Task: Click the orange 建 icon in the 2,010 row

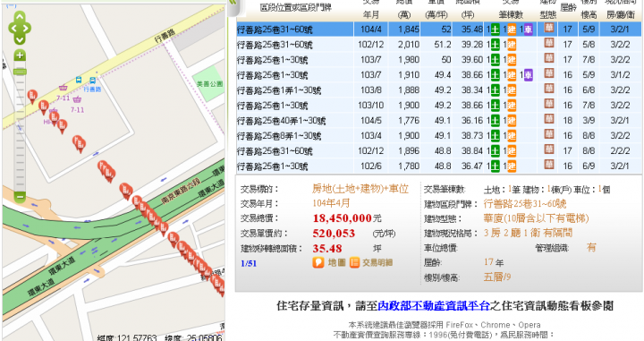Action: coord(512,45)
